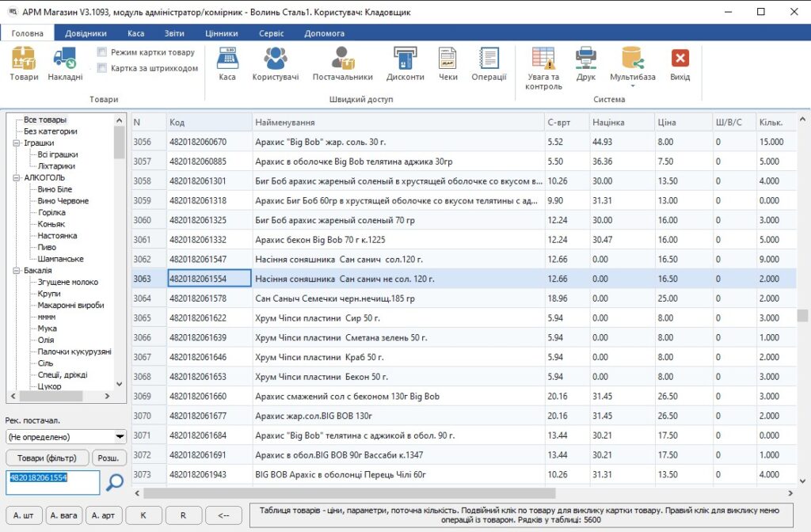
Task: Click the А. вага button
Action: [63, 515]
